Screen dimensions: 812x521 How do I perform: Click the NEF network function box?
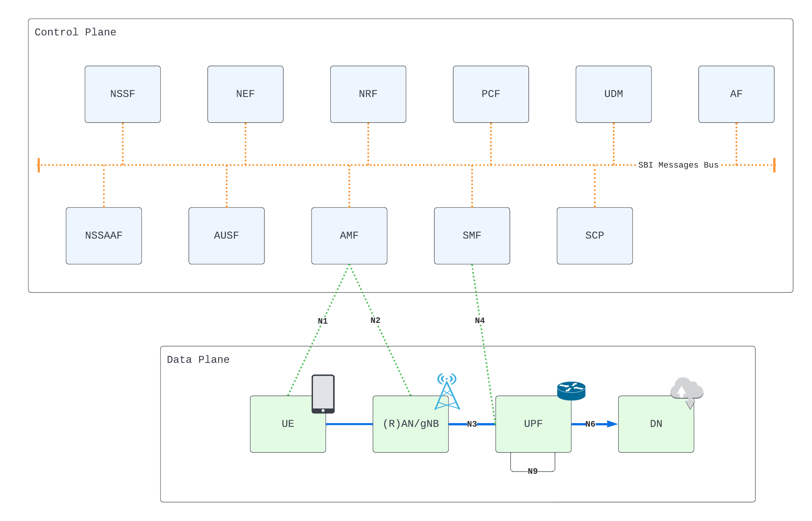point(245,94)
